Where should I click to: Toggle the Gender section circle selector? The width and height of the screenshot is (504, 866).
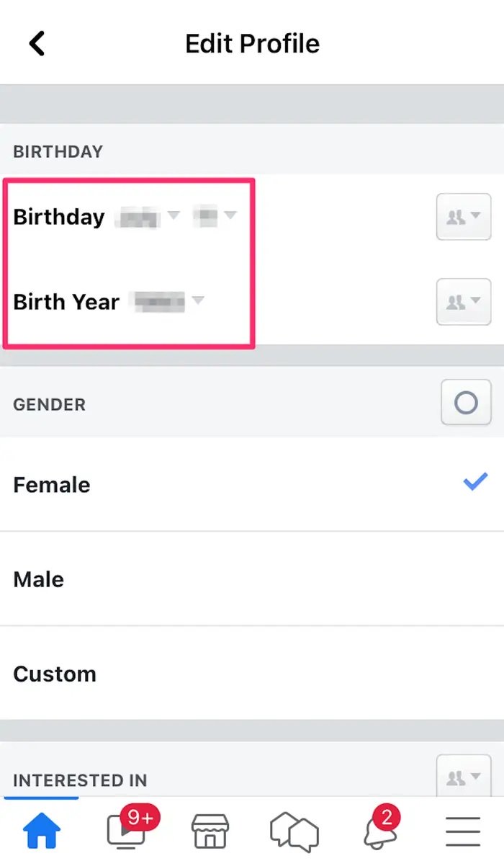[465, 402]
